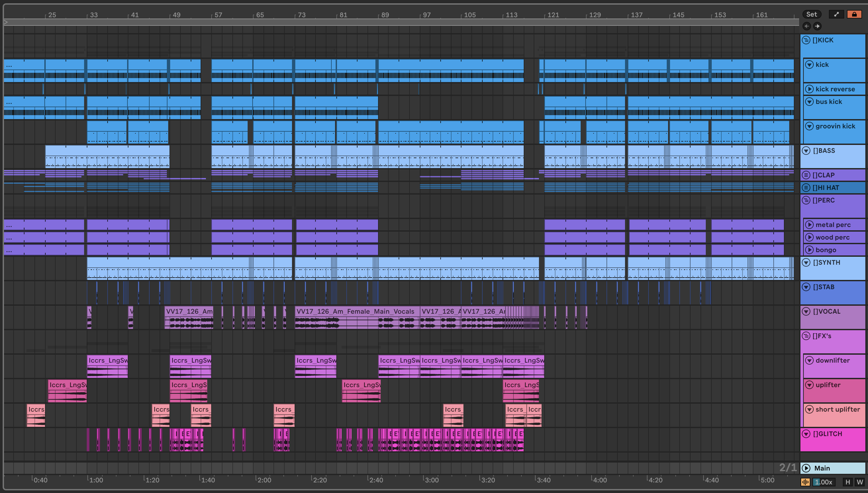
Task: Select the kick reverse track name
Action: tap(835, 89)
